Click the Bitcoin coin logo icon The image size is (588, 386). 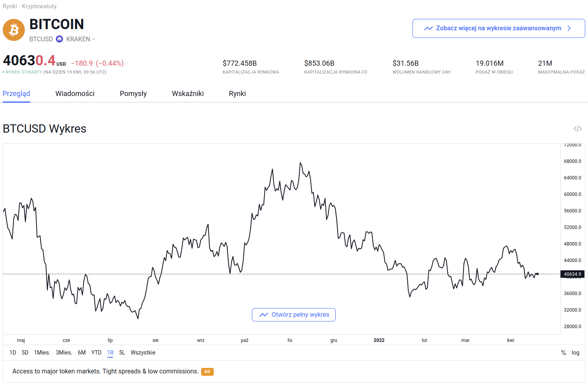point(13,30)
